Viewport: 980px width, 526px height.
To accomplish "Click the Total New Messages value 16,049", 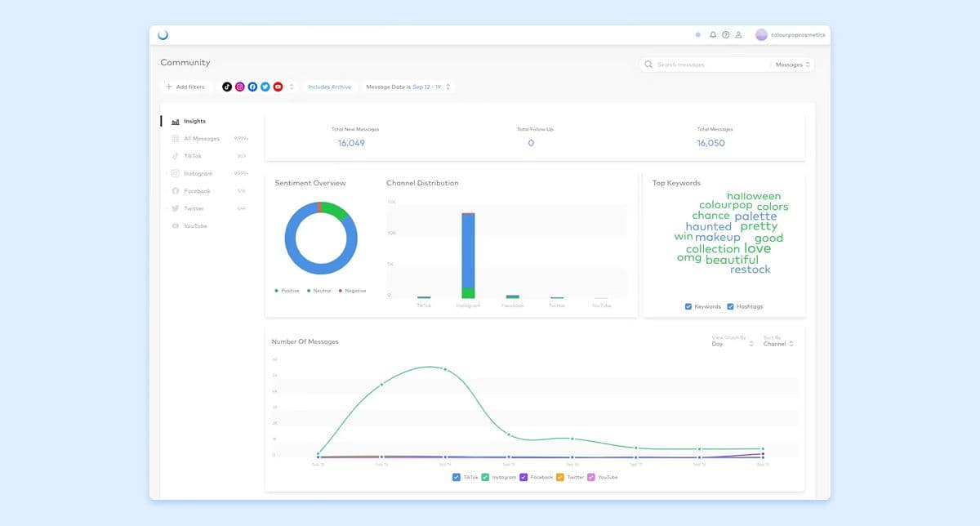I will 351,143.
